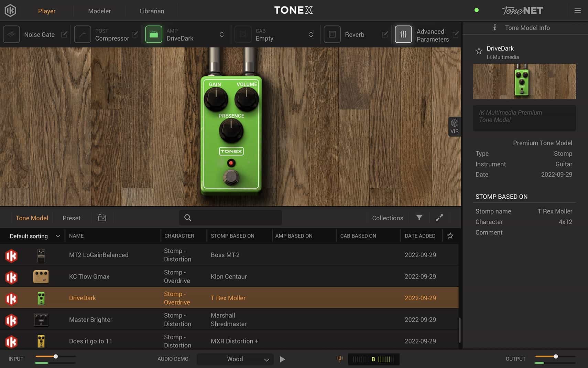Click the green pedal icon for DriveDark
The width and height of the screenshot is (588, 368).
point(41,298)
